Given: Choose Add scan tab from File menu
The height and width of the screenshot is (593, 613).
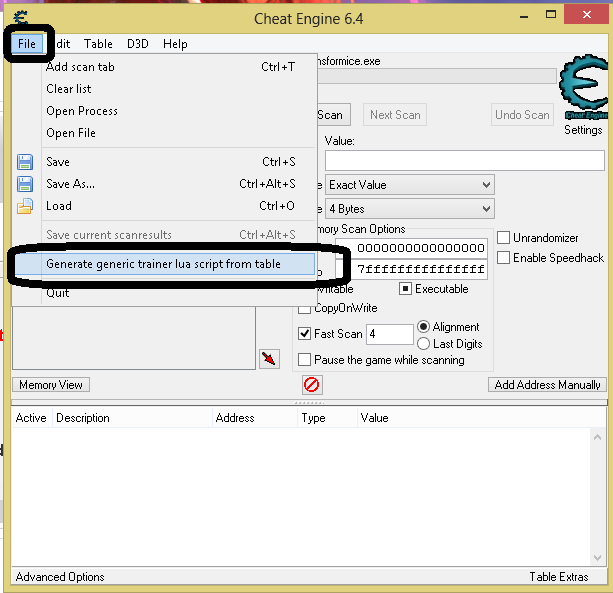Looking at the screenshot, I should point(164,67).
